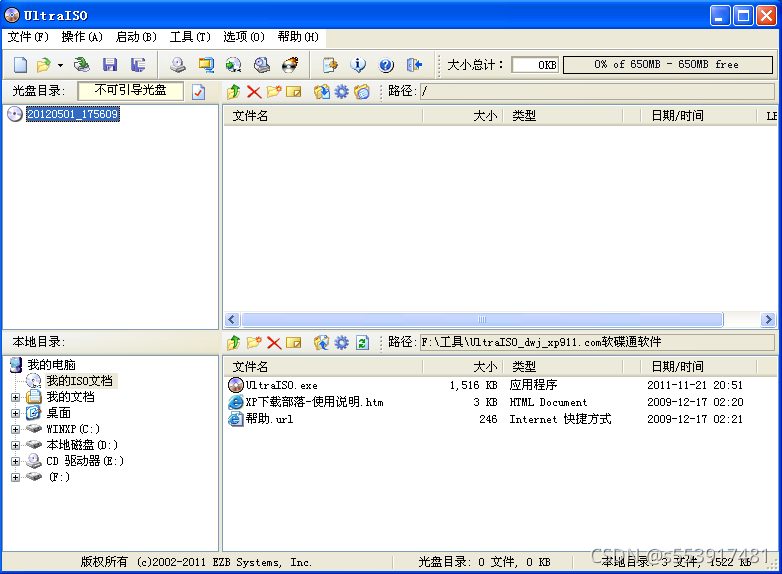This screenshot has height=574, width=782.
Task: Open local pane gear settings icon
Action: (x=342, y=343)
